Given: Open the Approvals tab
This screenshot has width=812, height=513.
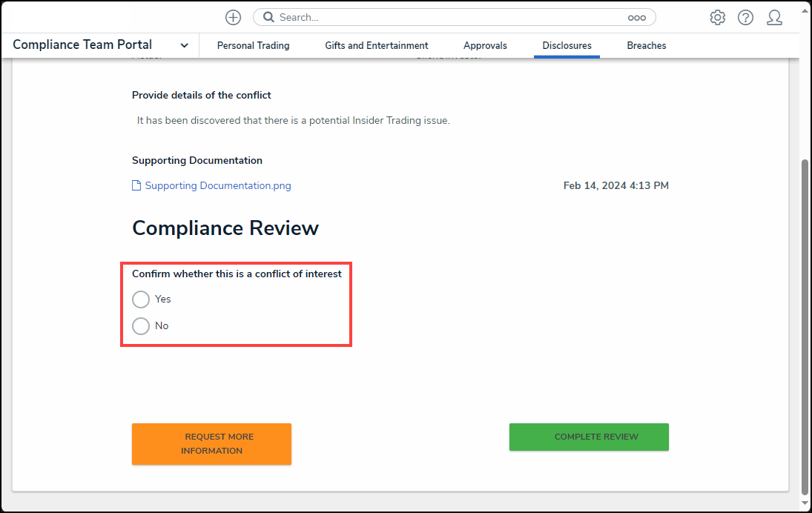Looking at the screenshot, I should point(485,45).
